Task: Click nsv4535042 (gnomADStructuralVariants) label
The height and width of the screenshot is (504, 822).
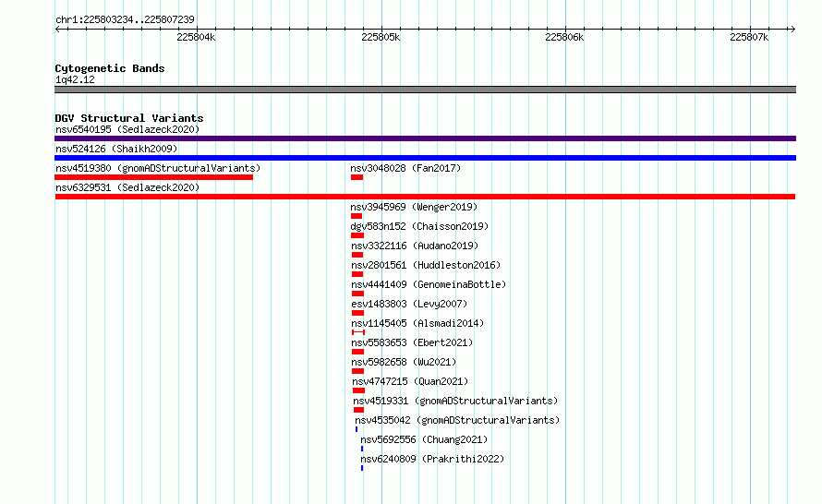Action: [x=457, y=420]
